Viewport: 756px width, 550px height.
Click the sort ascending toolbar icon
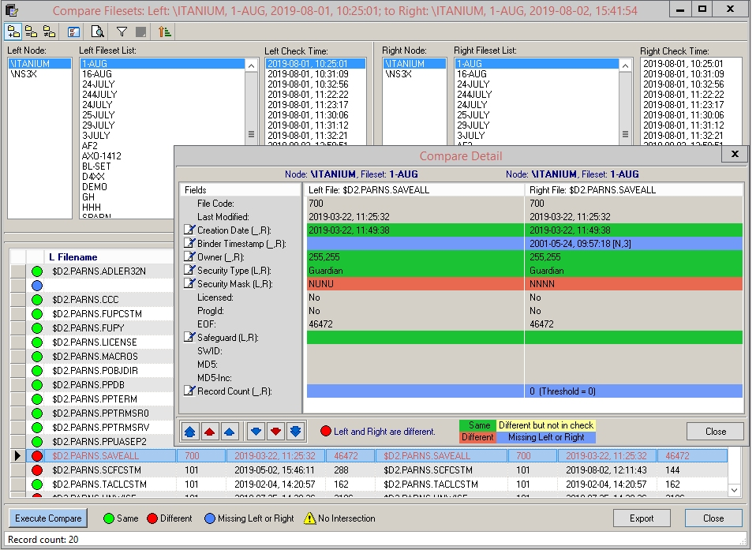(x=164, y=32)
